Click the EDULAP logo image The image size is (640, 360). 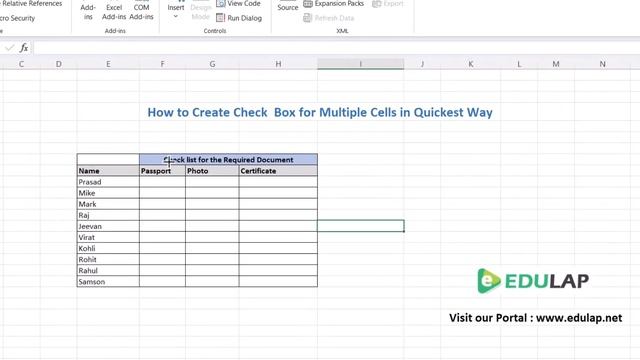(533, 280)
